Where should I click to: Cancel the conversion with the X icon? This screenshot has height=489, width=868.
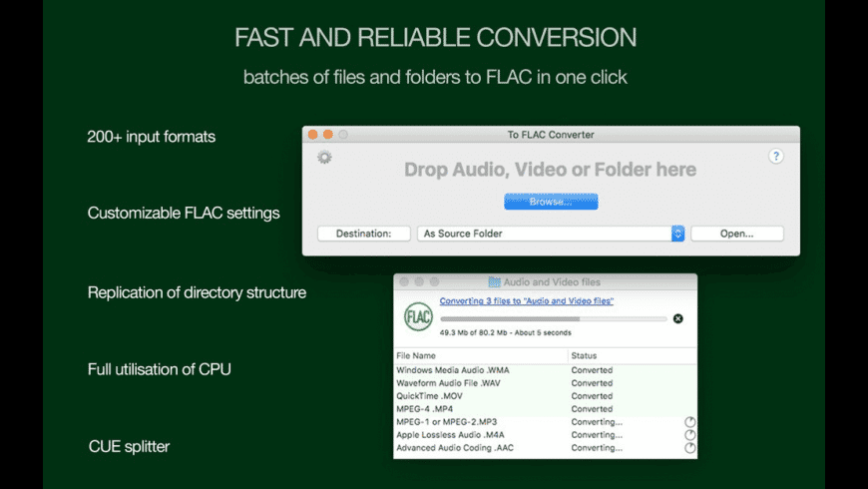[x=677, y=318]
